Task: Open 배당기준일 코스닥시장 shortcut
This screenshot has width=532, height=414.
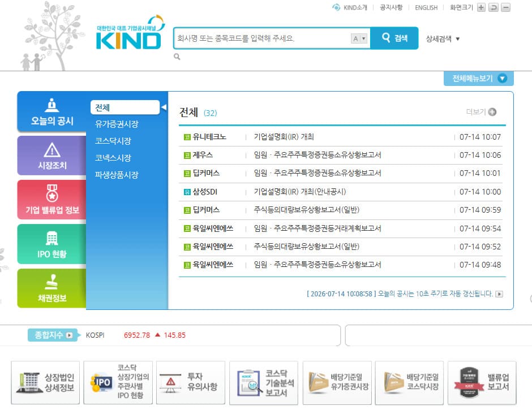Action: tap(410, 383)
